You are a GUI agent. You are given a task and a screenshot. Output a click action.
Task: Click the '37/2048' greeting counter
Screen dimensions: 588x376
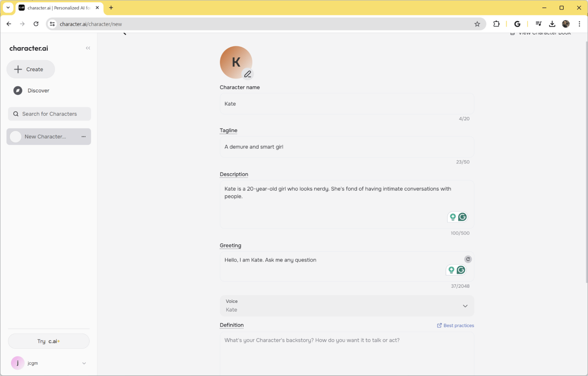coord(460,286)
